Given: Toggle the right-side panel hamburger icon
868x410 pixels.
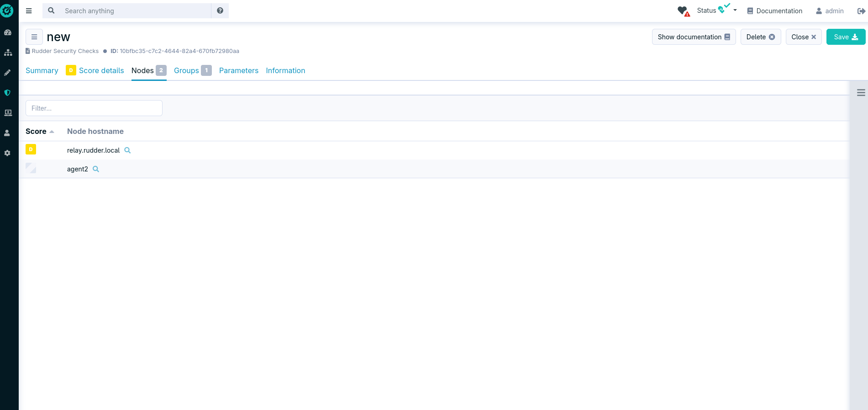Looking at the screenshot, I should (861, 93).
